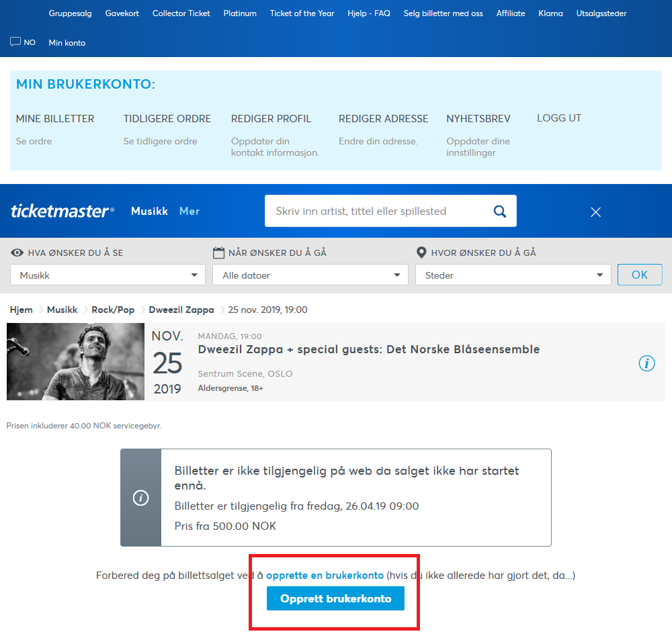Screen dimensions: 672x644
Task: Click the Sentrum Scene, OSLO venue text
Action: [x=245, y=373]
